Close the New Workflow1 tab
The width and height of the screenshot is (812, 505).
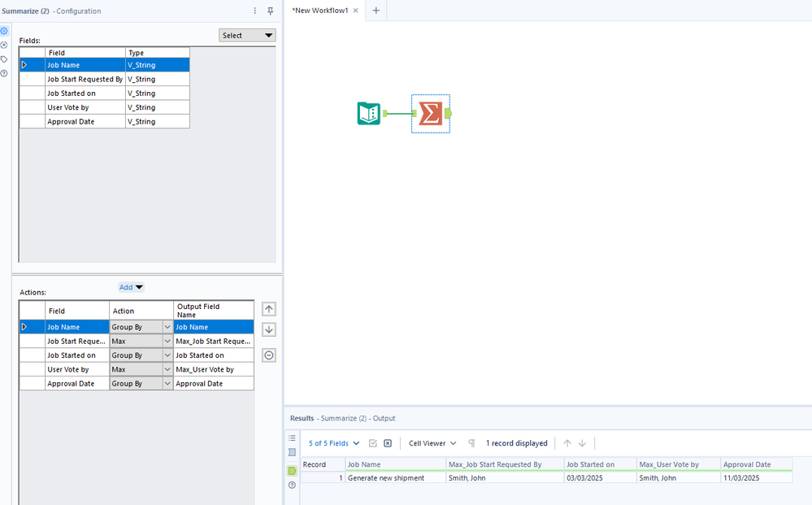coord(355,11)
